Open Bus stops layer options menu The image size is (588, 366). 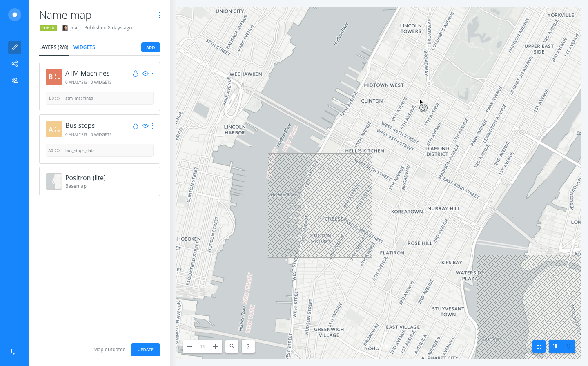(153, 126)
